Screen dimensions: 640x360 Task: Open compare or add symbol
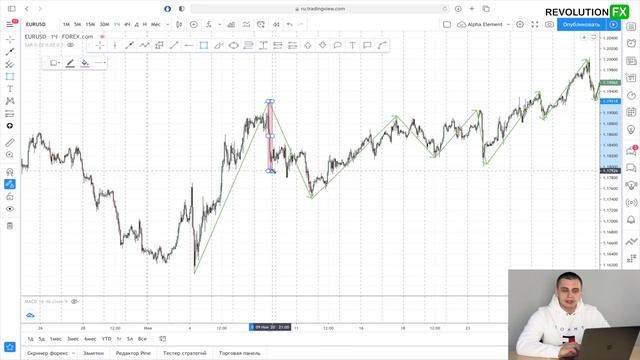194,24
